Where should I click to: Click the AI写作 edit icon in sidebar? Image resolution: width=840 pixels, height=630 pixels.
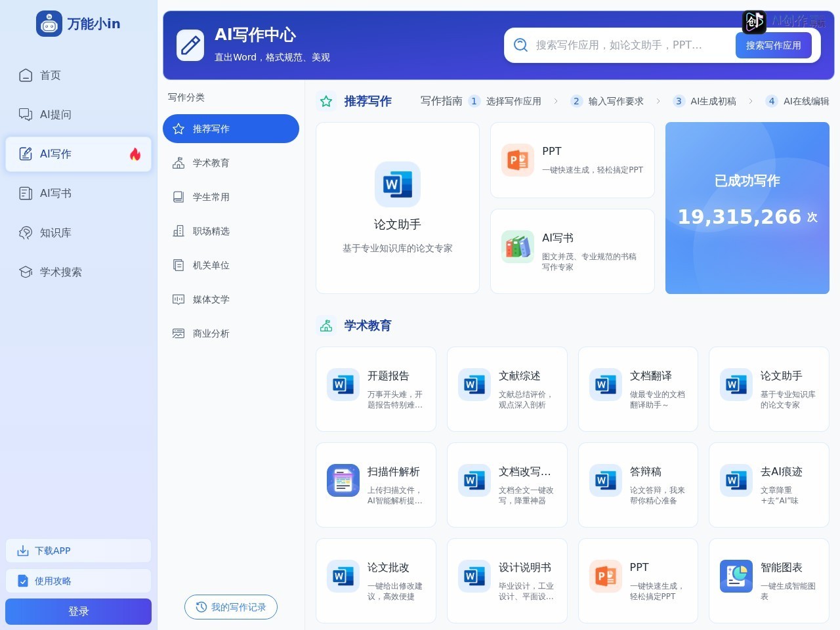(x=26, y=154)
